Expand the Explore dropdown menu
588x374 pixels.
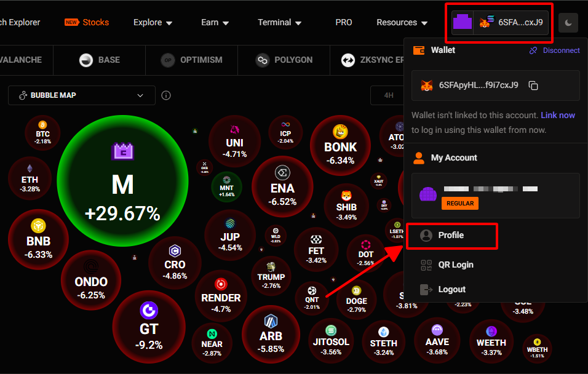[153, 23]
